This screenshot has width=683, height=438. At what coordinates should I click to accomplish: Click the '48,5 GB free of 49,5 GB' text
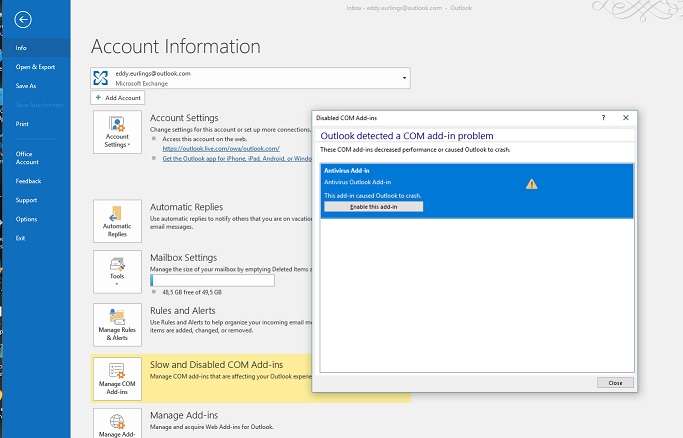pyautogui.click(x=192, y=292)
